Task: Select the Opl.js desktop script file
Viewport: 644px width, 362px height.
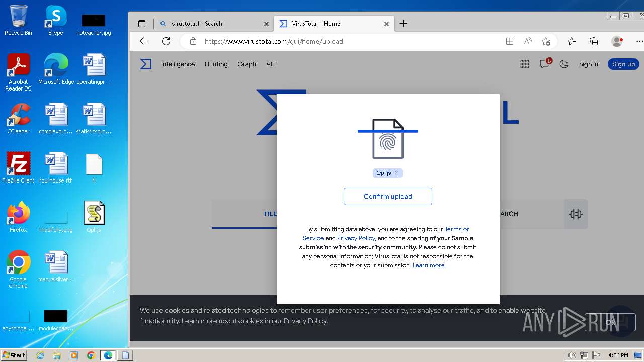Action: coord(94,217)
